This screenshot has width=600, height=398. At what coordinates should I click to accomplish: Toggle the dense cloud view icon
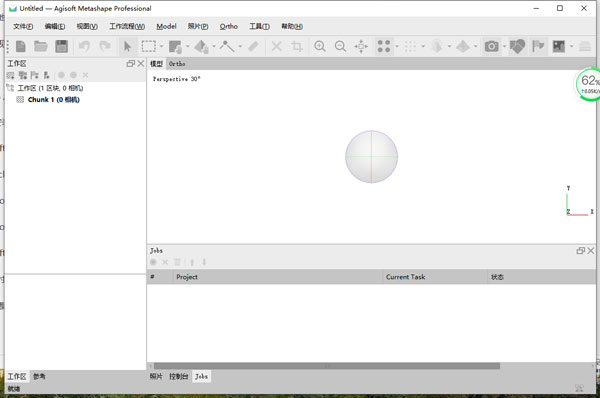coord(410,46)
